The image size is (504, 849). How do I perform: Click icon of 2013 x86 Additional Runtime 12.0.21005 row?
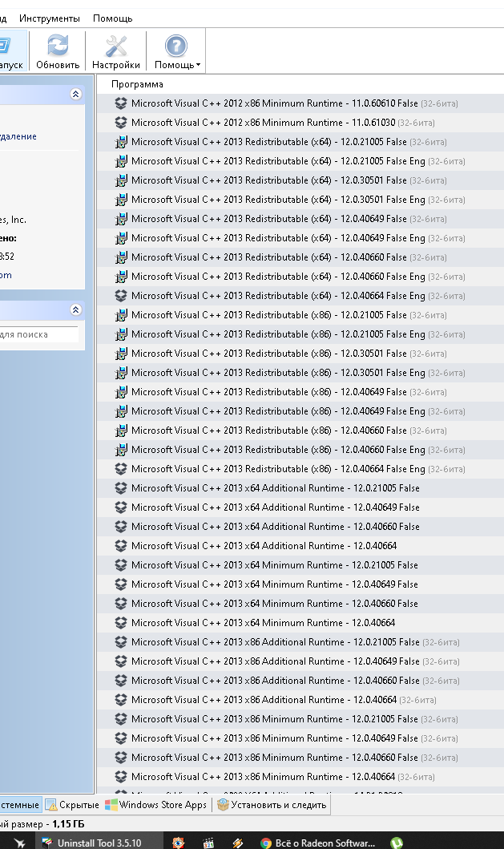click(x=121, y=641)
